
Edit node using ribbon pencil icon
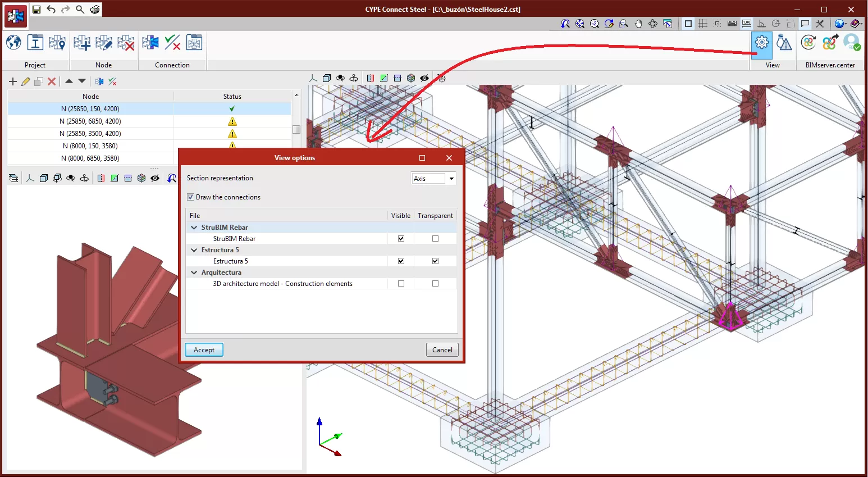(x=104, y=43)
